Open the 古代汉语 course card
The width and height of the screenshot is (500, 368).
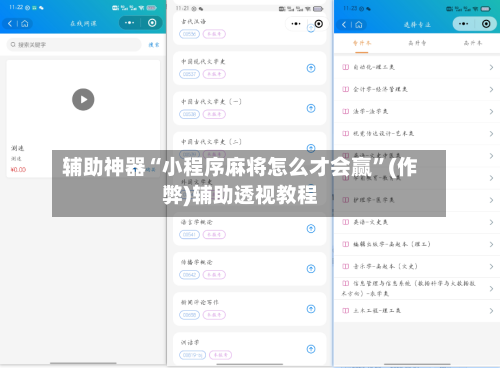click(249, 28)
